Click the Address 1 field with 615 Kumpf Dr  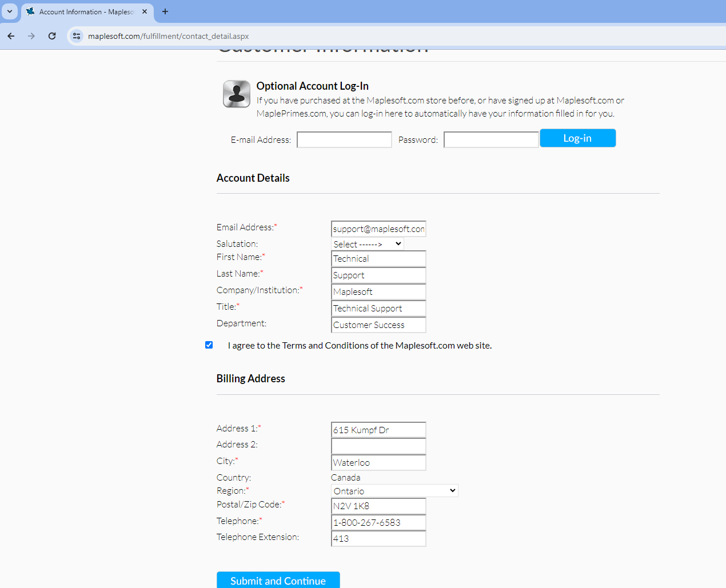pyautogui.click(x=378, y=430)
